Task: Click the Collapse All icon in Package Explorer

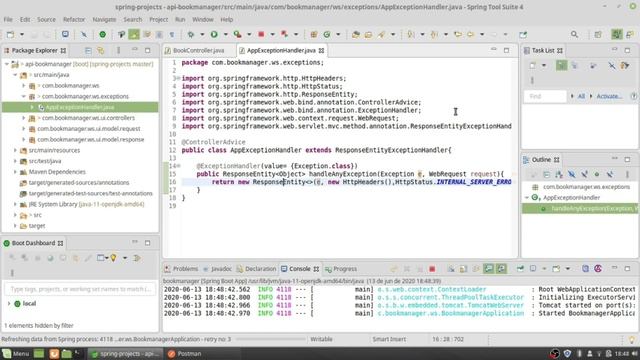Action: point(88,51)
